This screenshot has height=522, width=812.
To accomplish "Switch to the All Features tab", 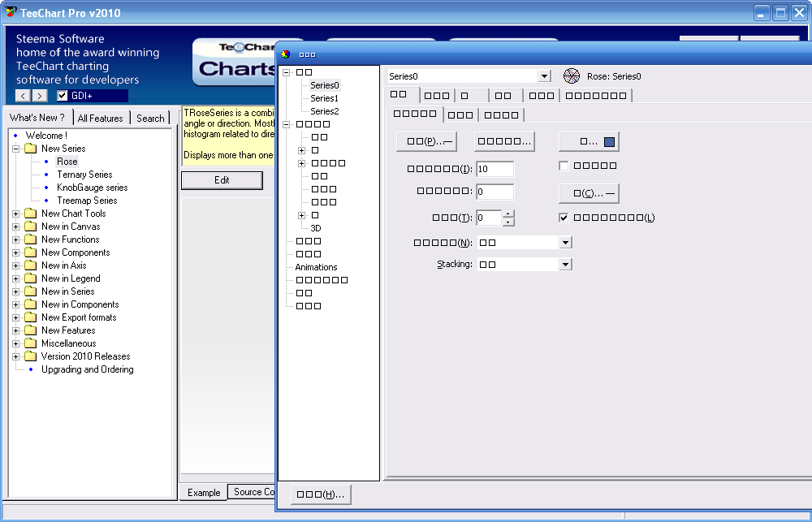I will 101,118.
